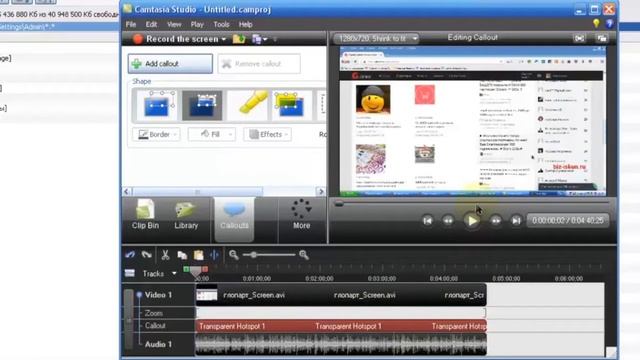Click the Import media folder icon
Image resolution: width=640 pixels, height=360 pixels.
(x=239, y=39)
